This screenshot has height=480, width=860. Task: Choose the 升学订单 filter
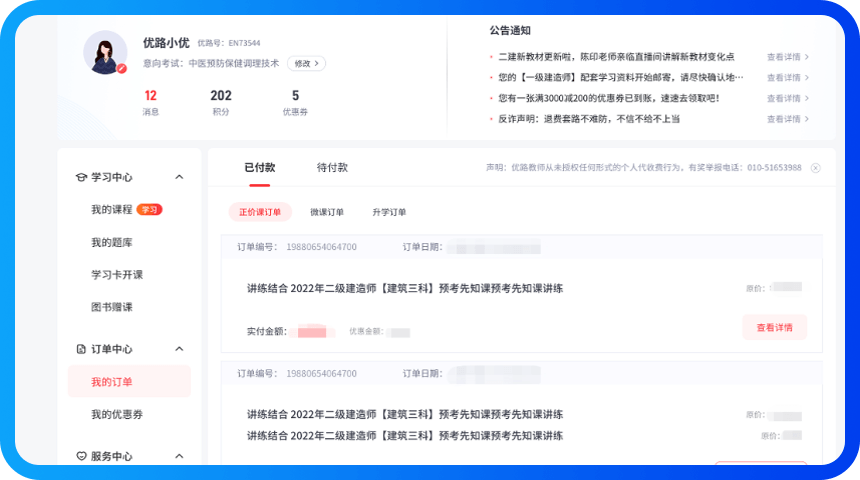click(x=389, y=212)
